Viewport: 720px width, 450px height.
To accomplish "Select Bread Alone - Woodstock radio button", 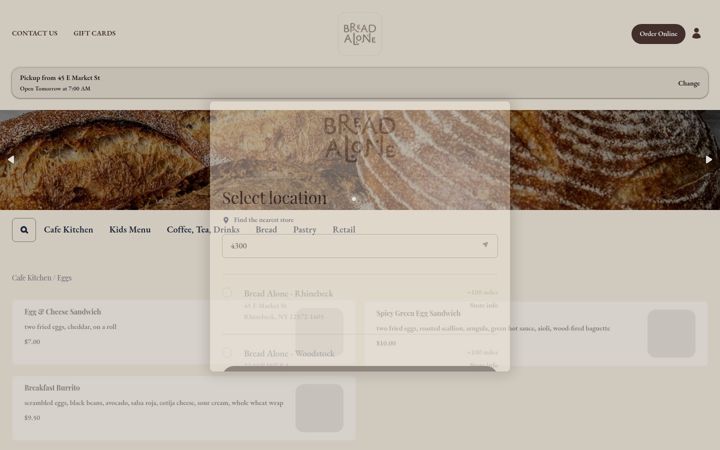I will (227, 353).
